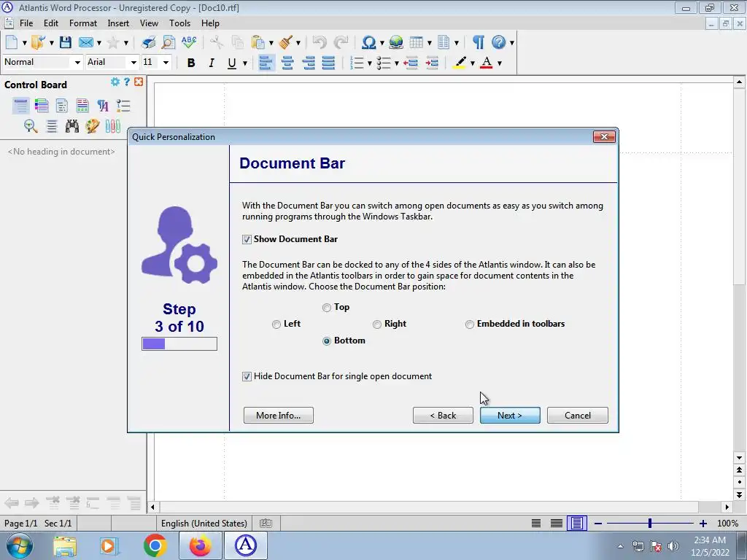Open the Tools menu
The image size is (747, 560).
(x=179, y=23)
